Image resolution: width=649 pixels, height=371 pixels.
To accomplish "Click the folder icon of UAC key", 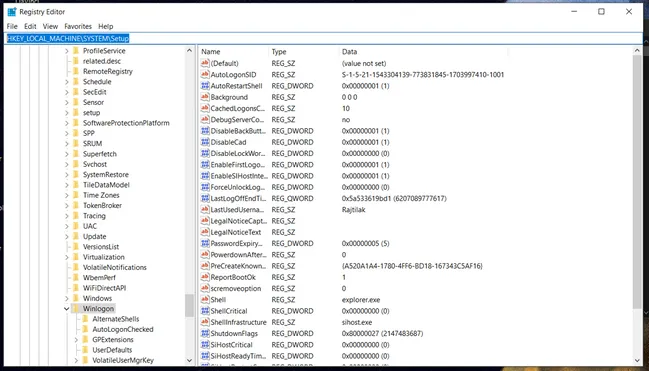I will (76, 226).
